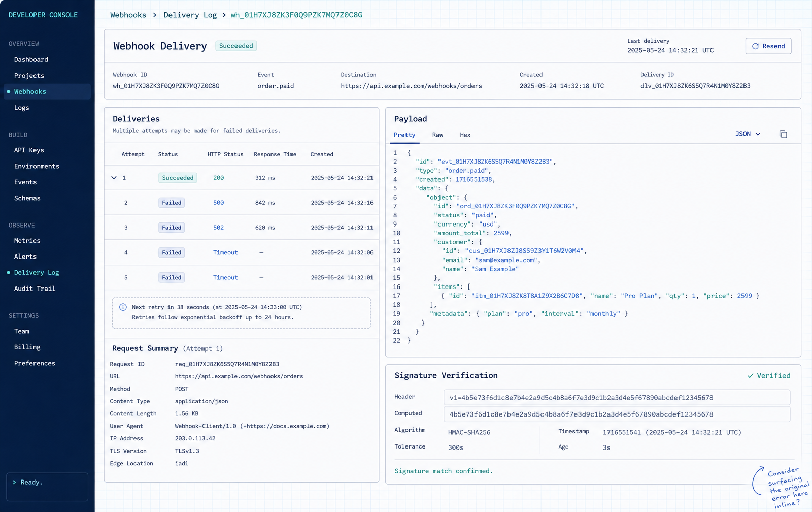Open Dashboard in the sidebar

coord(31,60)
